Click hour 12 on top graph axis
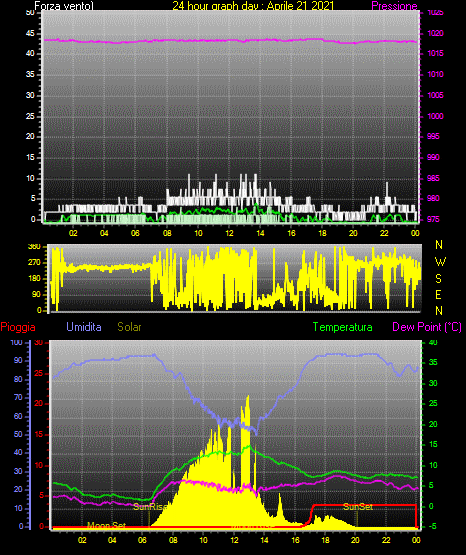The width and height of the screenshot is (466, 555). coord(229,233)
